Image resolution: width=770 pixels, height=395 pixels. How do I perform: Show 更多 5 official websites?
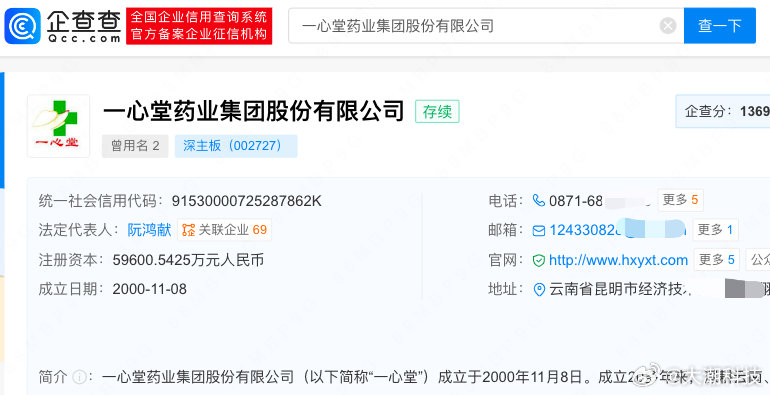716,259
